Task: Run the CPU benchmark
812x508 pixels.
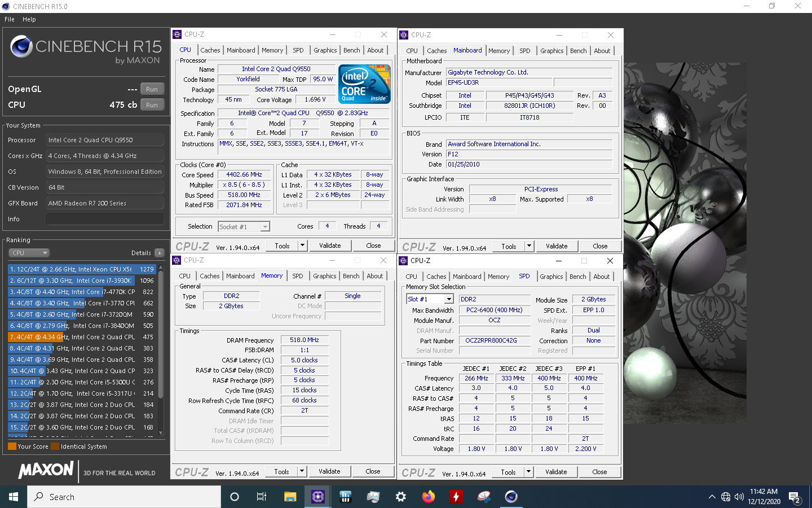Action: (x=152, y=105)
